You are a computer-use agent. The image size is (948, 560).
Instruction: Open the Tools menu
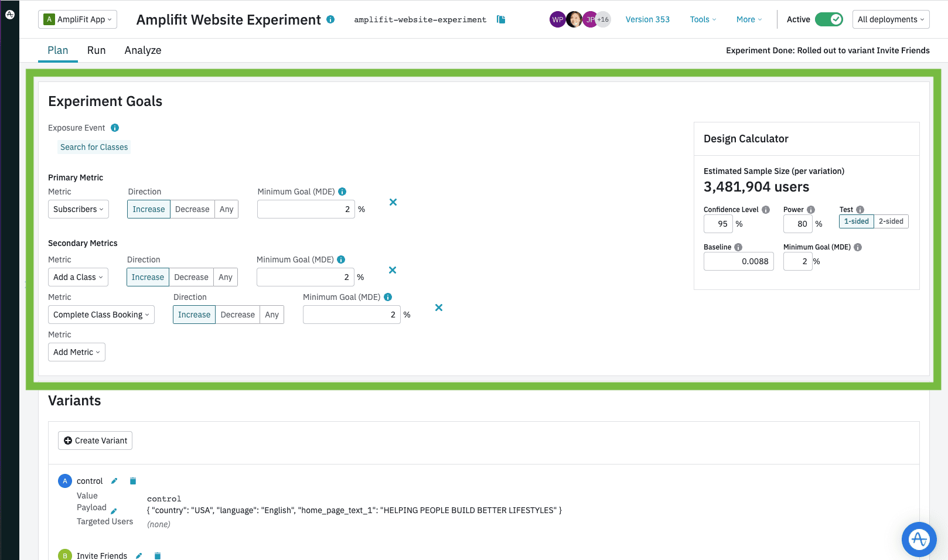pyautogui.click(x=702, y=19)
